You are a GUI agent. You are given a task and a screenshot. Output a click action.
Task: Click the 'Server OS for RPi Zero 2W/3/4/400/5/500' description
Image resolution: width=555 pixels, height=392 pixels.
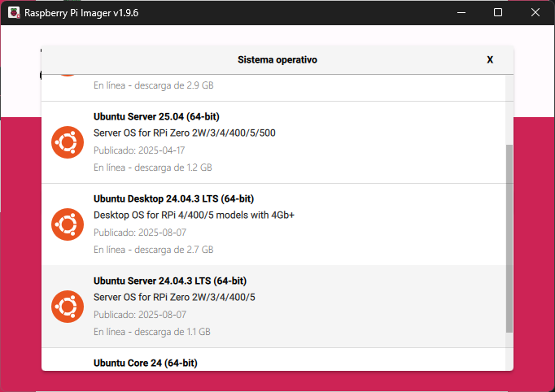(x=184, y=133)
